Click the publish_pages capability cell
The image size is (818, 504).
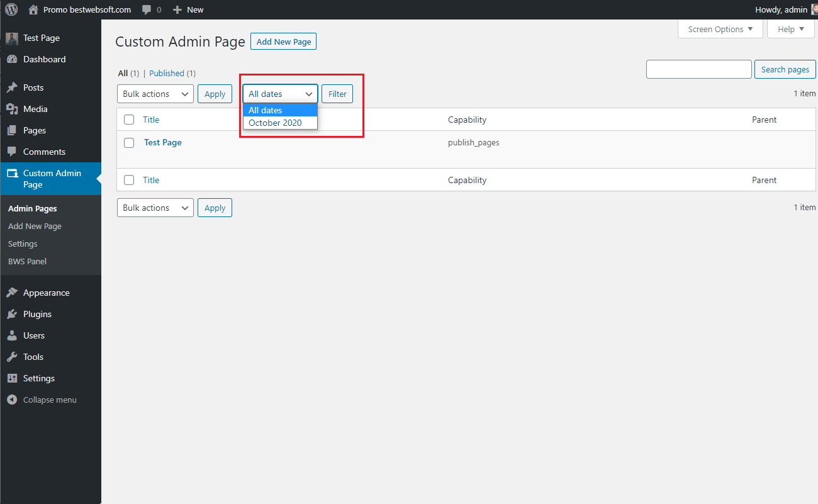coord(474,142)
